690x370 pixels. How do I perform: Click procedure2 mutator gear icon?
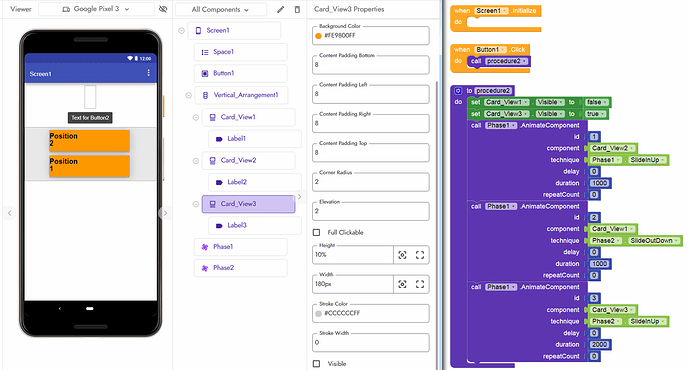click(458, 91)
